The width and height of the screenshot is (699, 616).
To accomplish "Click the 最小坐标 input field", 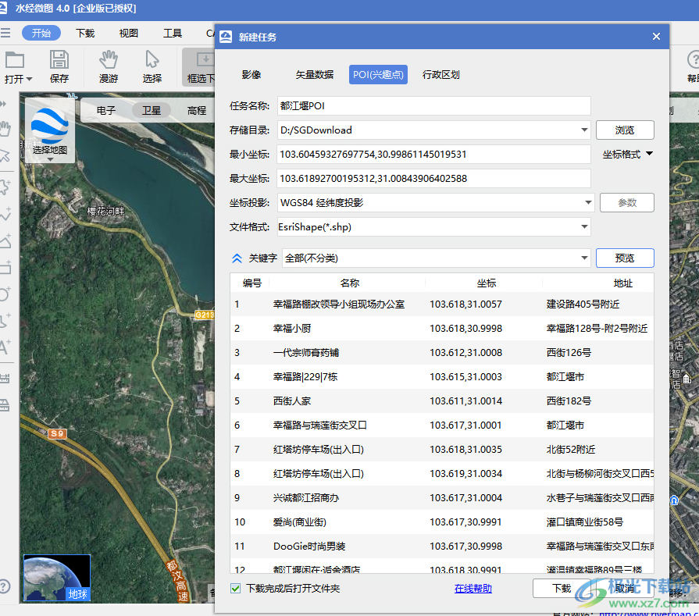I will (x=433, y=155).
